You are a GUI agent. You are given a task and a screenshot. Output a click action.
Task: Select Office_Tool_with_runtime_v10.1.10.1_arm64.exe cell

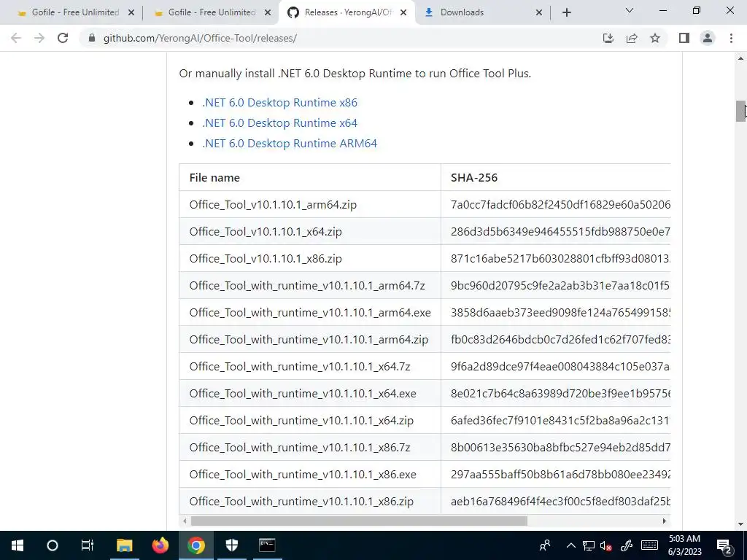click(x=310, y=312)
